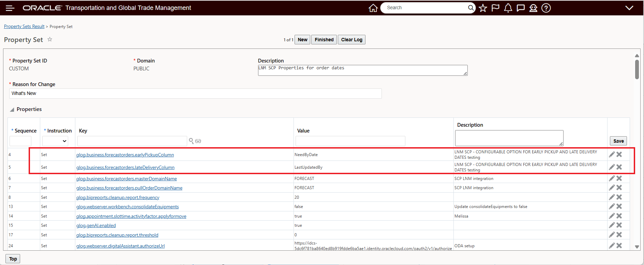This screenshot has width=644, height=265.
Task: Mark Property Set page as favorite
Action: [50, 39]
